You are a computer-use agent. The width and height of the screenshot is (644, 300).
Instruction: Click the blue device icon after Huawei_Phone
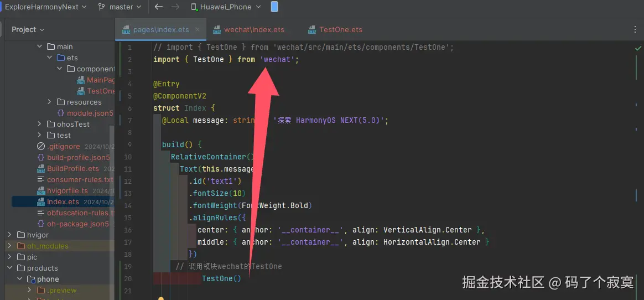[x=274, y=7]
